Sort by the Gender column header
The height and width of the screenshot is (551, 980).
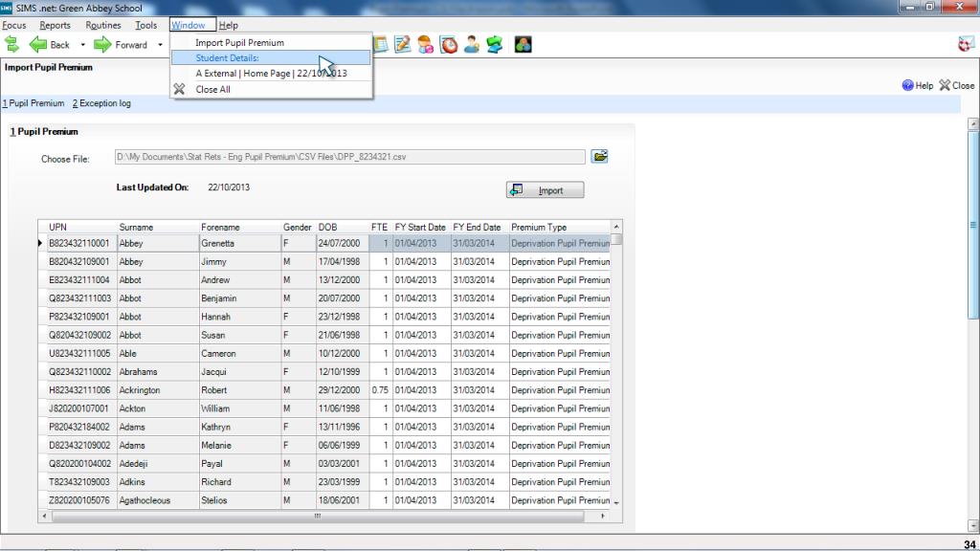[x=299, y=227]
